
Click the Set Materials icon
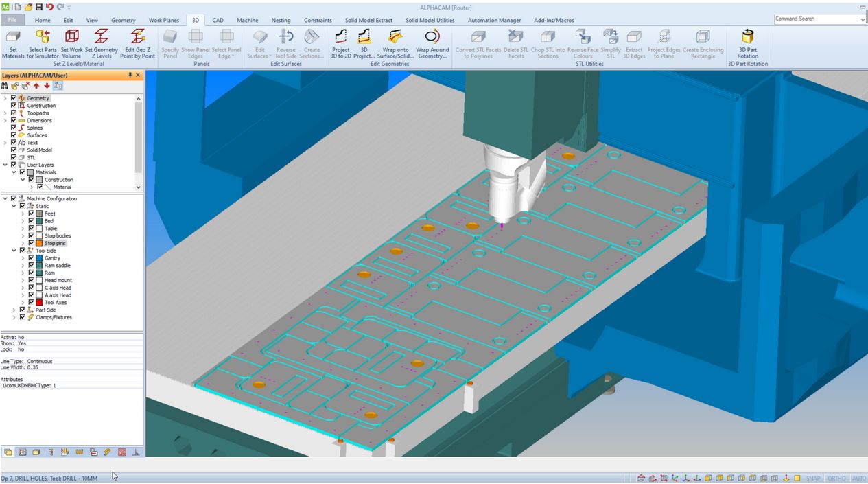coord(13,37)
